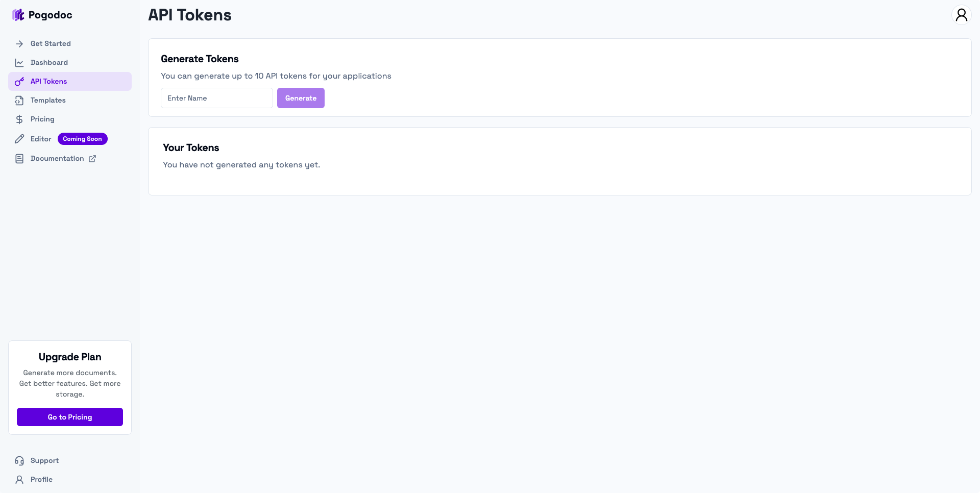Click the Pogodoc logo icon

18,15
